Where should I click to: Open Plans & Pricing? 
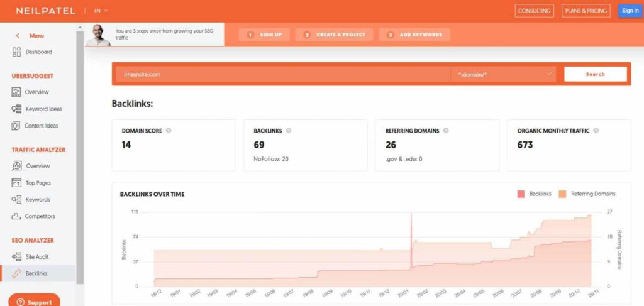coord(586,11)
